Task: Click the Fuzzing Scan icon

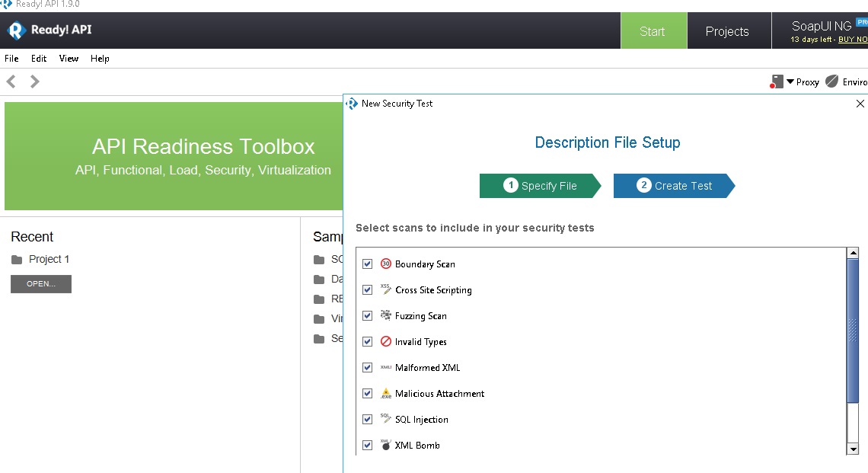Action: click(386, 316)
